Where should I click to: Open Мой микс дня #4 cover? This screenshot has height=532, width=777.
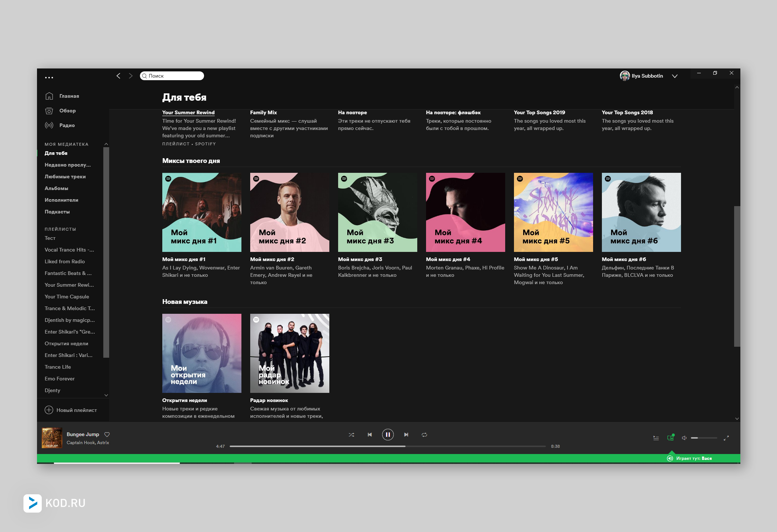(466, 212)
